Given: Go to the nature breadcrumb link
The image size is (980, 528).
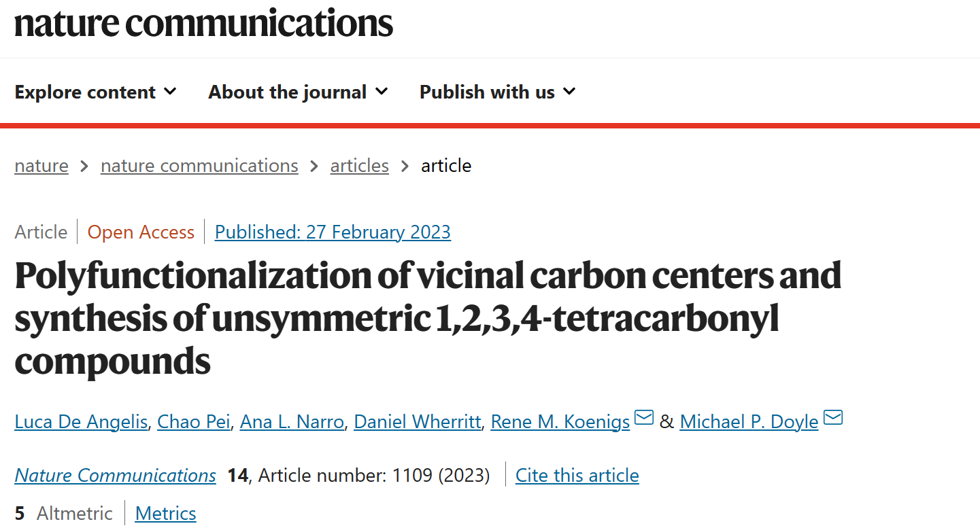Looking at the screenshot, I should pyautogui.click(x=41, y=166).
